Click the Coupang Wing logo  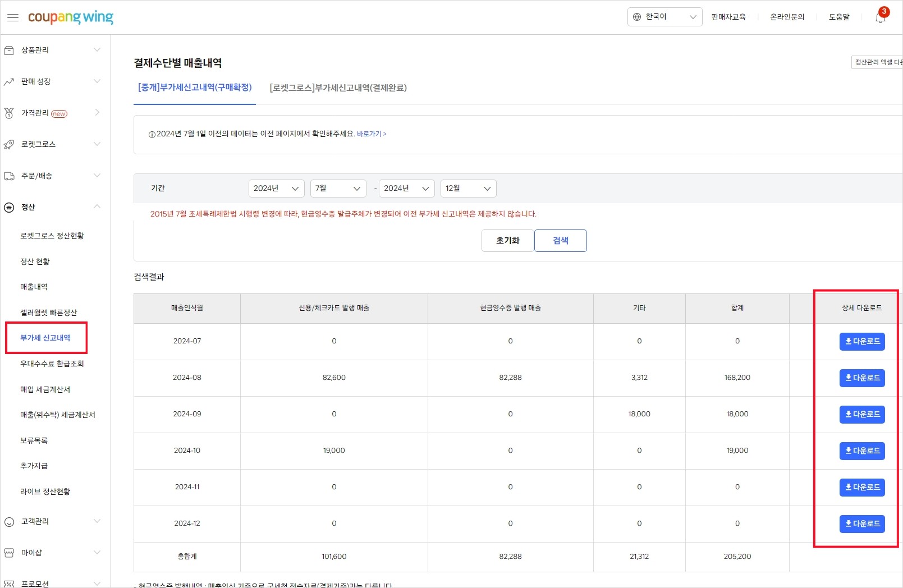(71, 17)
